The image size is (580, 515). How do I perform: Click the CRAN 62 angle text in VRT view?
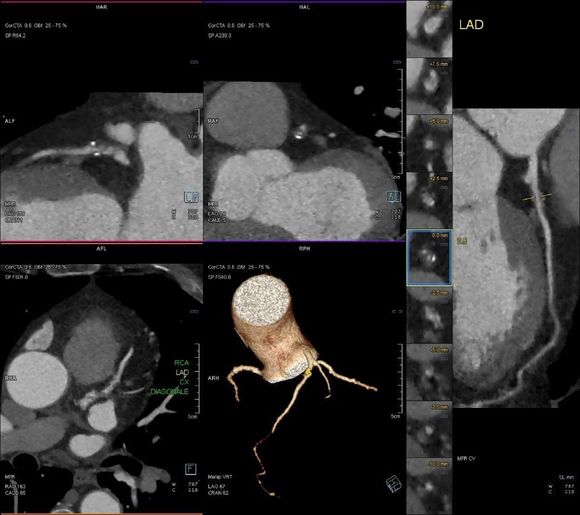pyautogui.click(x=218, y=493)
